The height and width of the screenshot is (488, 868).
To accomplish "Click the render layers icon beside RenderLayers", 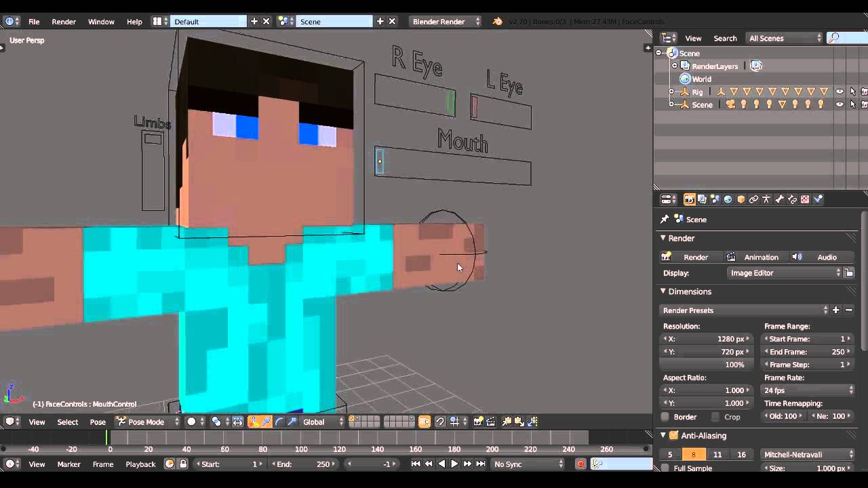I will click(756, 66).
